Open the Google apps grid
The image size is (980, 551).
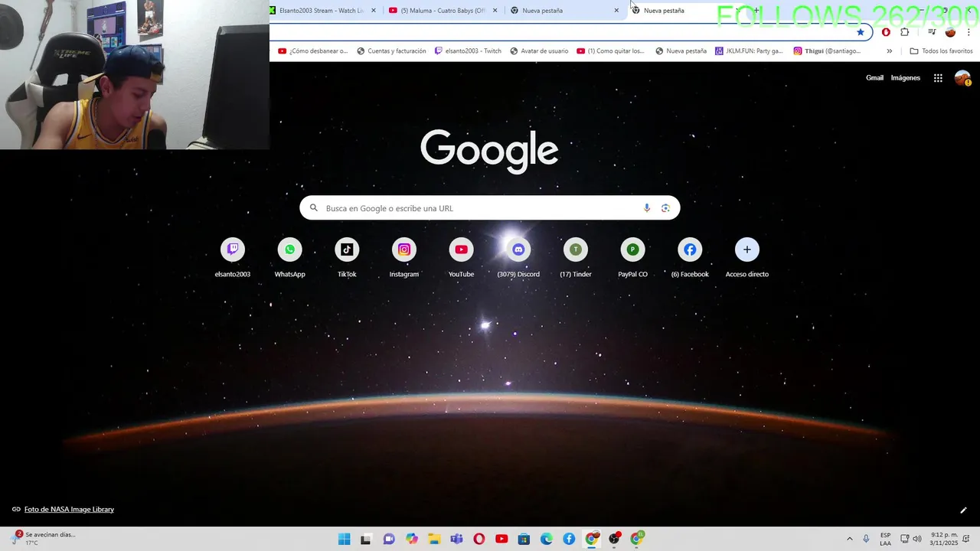938,78
